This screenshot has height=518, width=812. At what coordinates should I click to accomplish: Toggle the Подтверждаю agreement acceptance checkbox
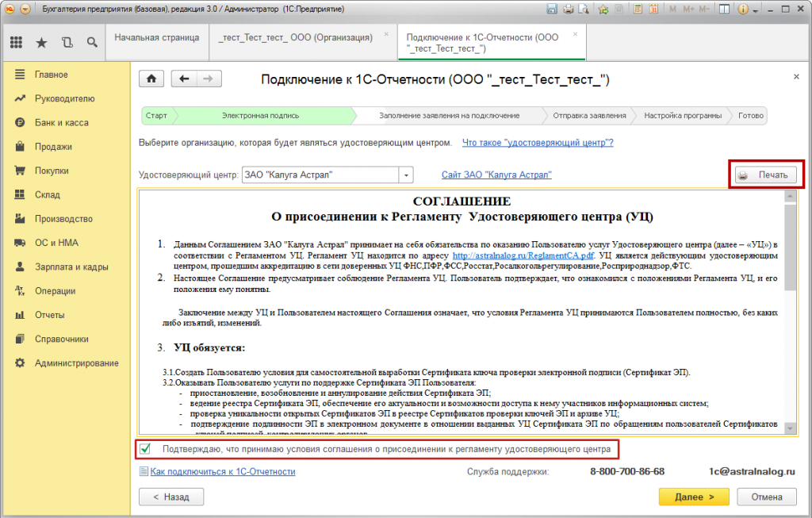click(x=146, y=448)
